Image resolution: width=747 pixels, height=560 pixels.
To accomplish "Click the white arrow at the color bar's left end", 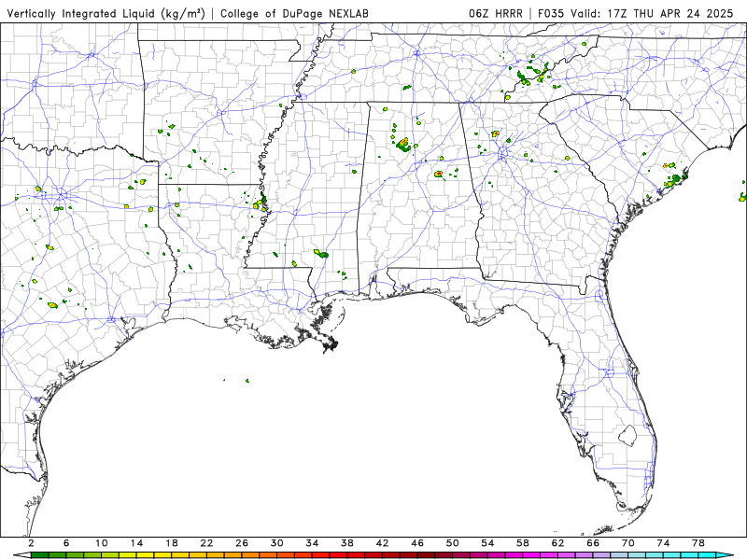I will tap(21, 555).
